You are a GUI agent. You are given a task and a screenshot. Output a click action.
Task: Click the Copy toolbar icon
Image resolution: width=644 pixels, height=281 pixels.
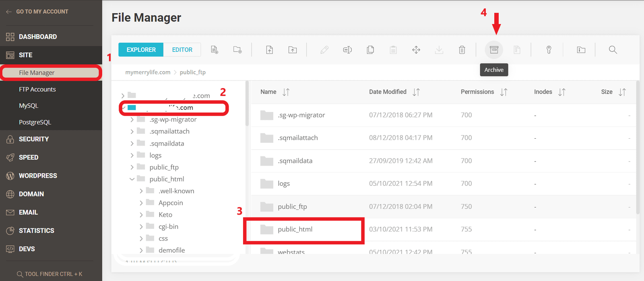[370, 50]
